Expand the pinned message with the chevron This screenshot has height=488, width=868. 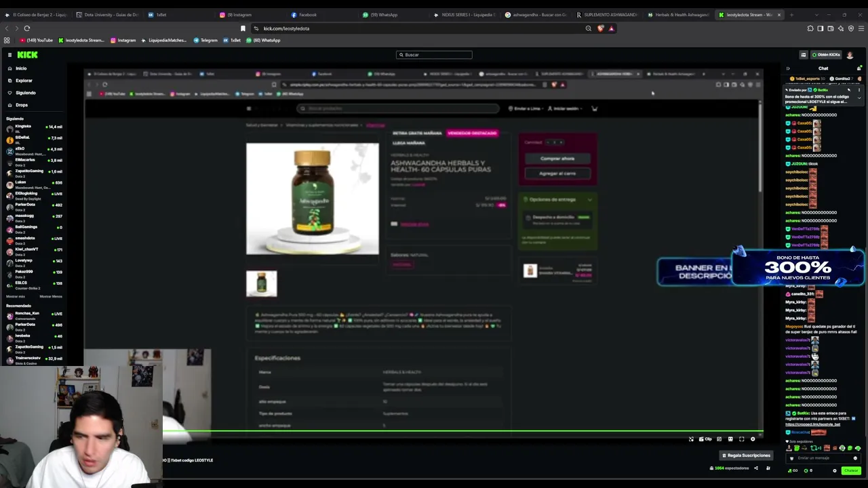[859, 98]
